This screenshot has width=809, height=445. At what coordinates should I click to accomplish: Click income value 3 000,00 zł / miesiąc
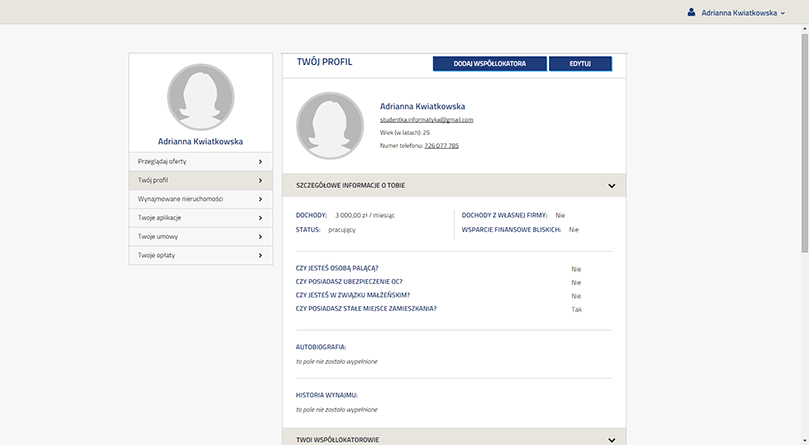coord(365,215)
